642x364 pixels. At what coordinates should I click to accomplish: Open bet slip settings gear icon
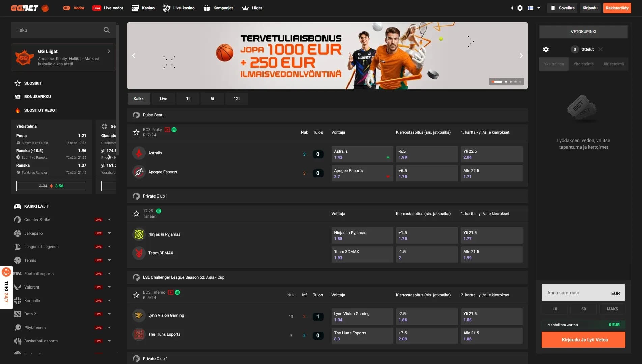coord(546,49)
